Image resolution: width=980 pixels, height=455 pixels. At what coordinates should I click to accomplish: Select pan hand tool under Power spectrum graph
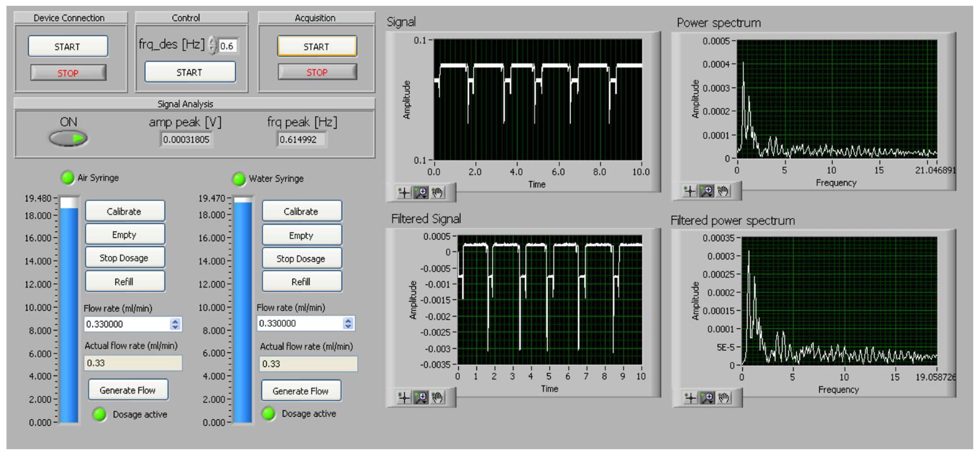pyautogui.click(x=723, y=191)
